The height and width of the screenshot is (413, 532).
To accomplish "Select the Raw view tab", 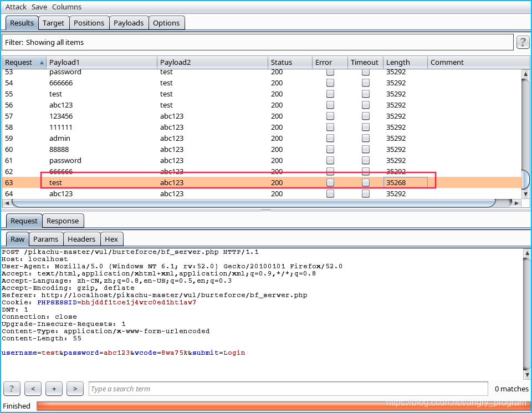I will coord(17,239).
